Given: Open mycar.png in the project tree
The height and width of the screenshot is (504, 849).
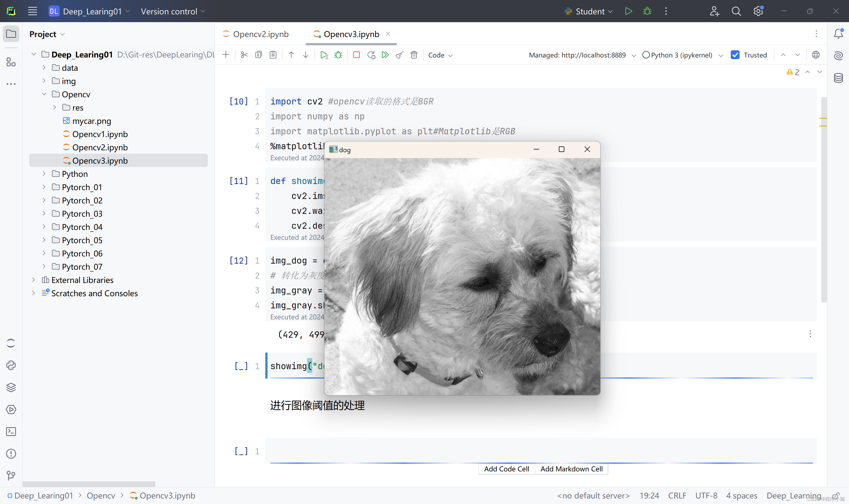Looking at the screenshot, I should point(91,121).
